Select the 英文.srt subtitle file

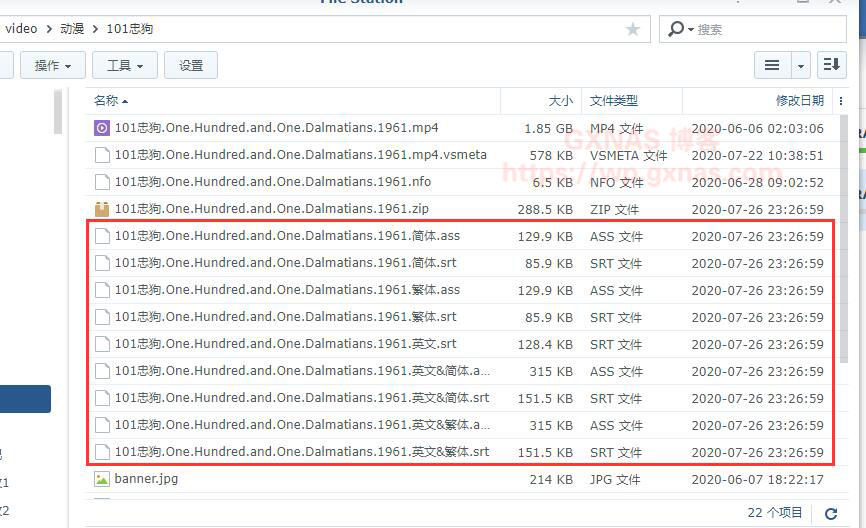(x=285, y=344)
